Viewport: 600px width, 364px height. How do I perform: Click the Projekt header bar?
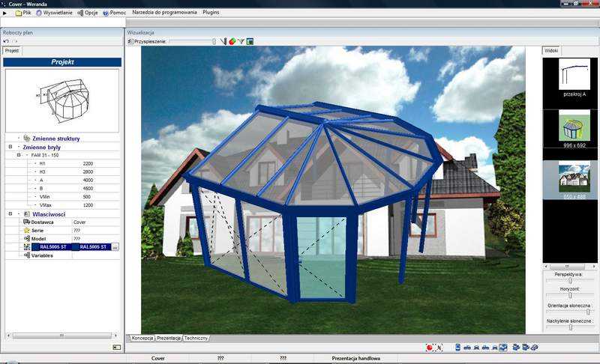pos(62,62)
